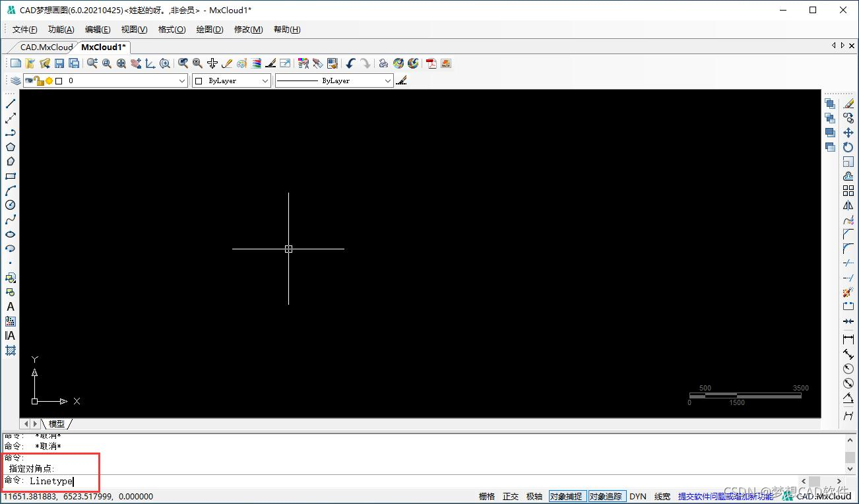Open the 修改(M) menu
This screenshot has height=504, width=859.
point(249,30)
